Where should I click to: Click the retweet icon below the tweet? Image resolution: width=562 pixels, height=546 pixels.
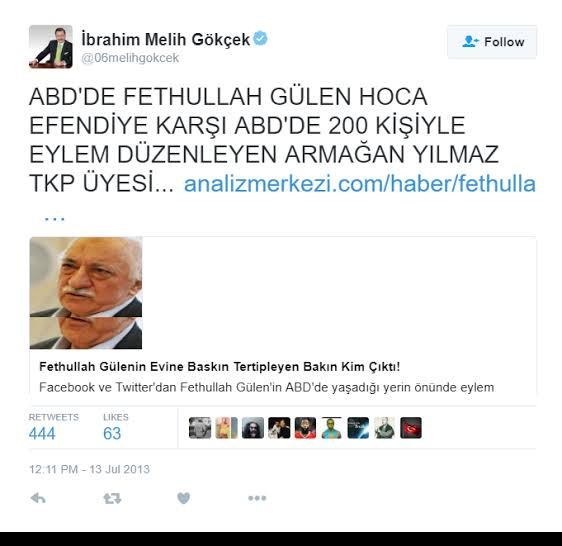[112, 498]
